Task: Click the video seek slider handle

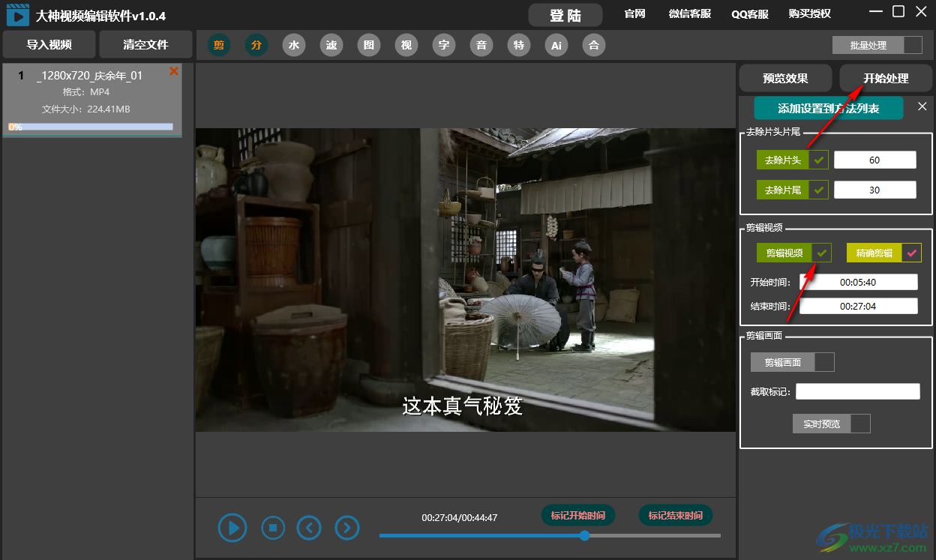Action: click(x=584, y=535)
